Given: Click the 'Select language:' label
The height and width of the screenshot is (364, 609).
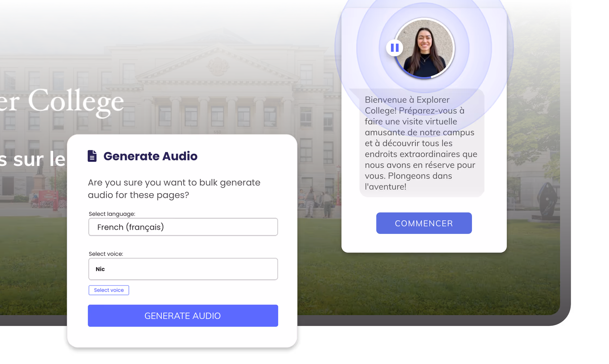Looking at the screenshot, I should [112, 214].
